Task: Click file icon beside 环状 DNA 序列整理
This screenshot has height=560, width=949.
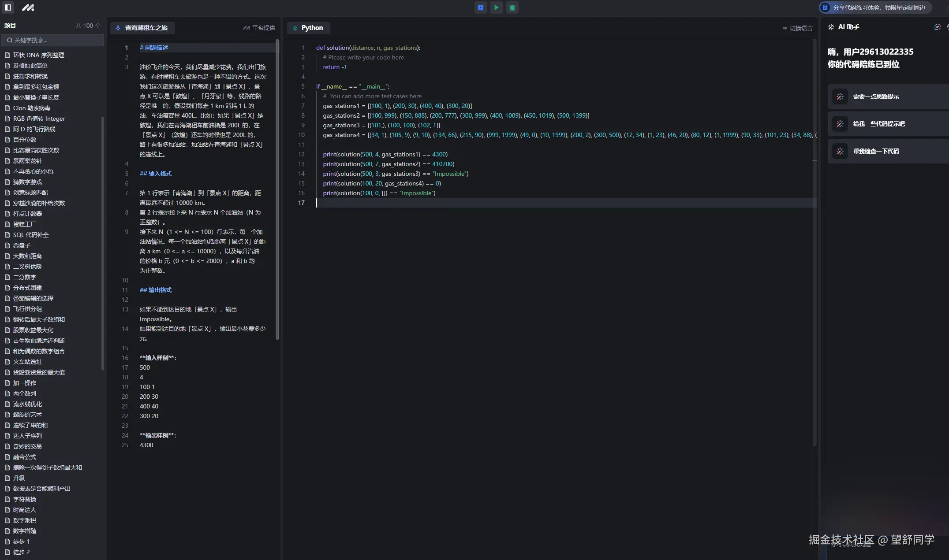Action: coord(7,55)
